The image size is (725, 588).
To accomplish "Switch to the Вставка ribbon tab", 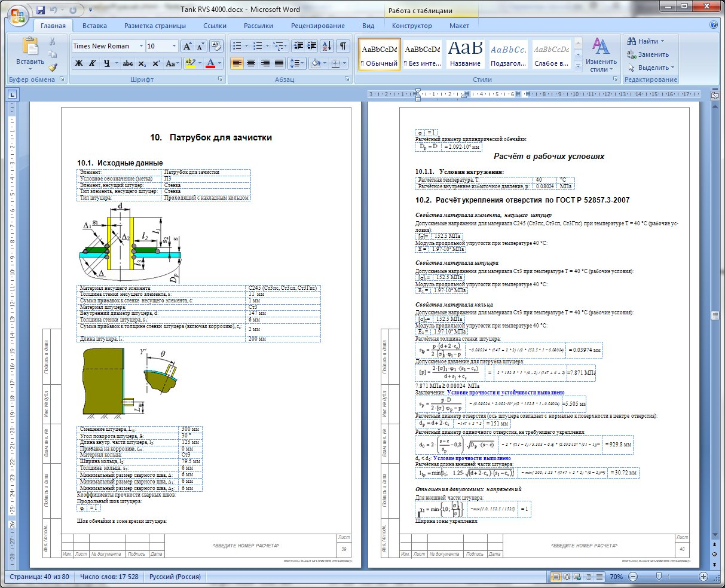I will [x=95, y=26].
